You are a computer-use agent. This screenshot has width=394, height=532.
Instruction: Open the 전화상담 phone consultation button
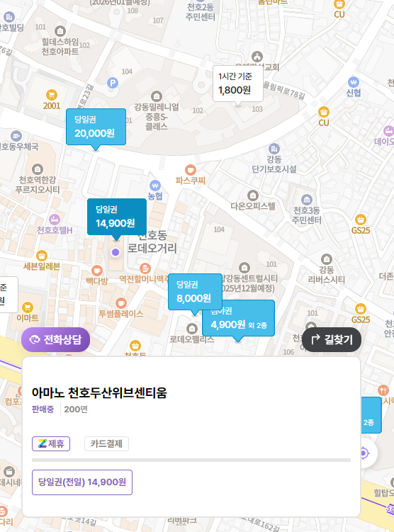56,339
